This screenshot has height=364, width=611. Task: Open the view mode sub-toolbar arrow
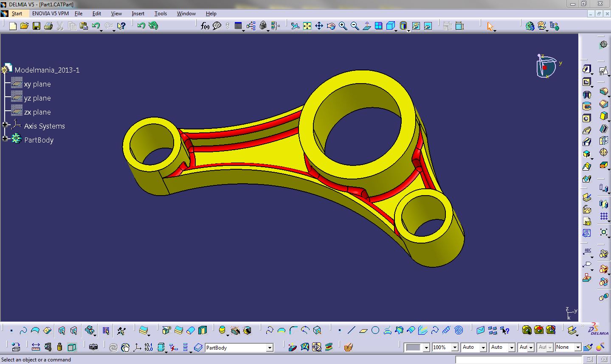(x=408, y=31)
